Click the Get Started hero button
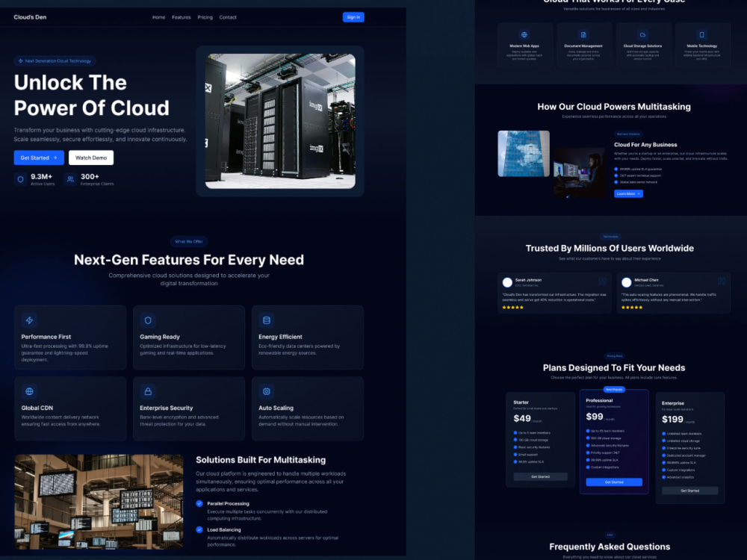 click(x=39, y=158)
